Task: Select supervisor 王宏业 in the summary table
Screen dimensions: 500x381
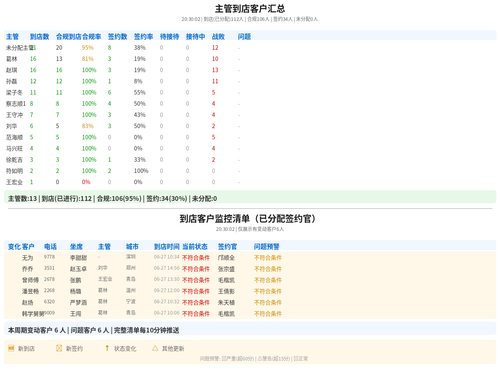Action: point(14,182)
